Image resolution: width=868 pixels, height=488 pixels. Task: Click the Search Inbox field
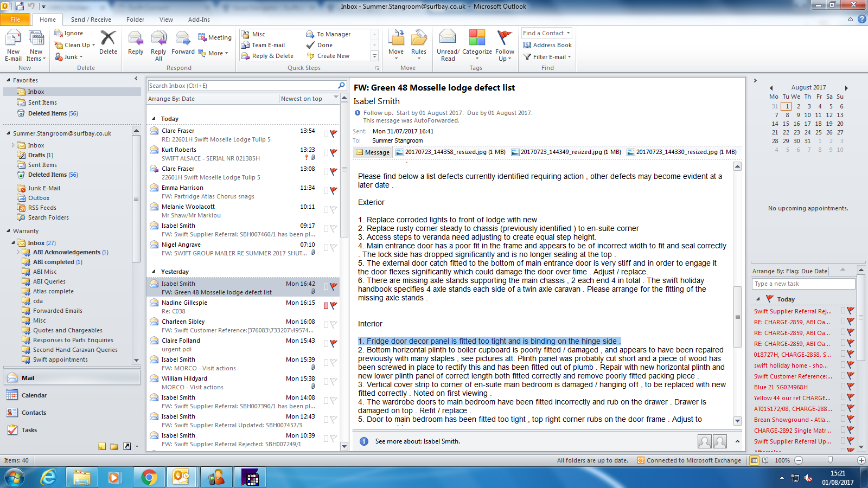click(x=242, y=86)
